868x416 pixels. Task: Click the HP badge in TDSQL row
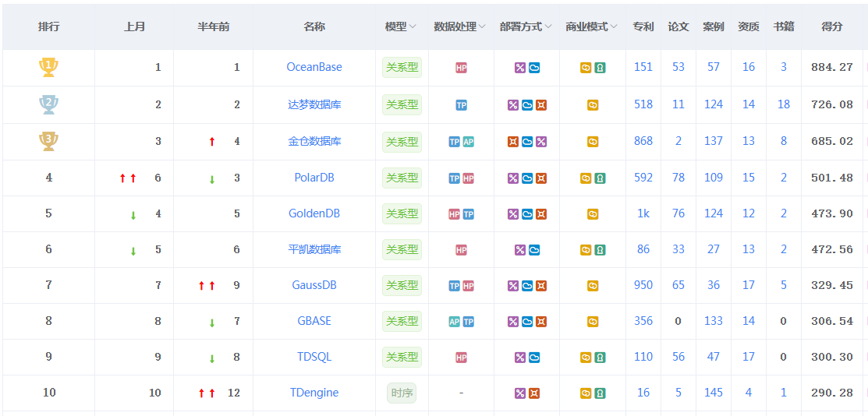tap(461, 358)
